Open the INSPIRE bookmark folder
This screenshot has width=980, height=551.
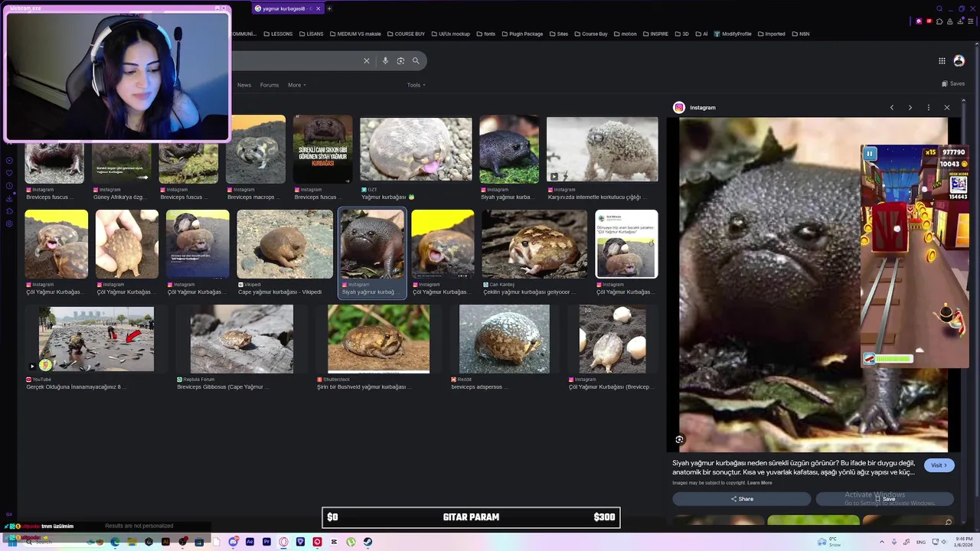[655, 34]
